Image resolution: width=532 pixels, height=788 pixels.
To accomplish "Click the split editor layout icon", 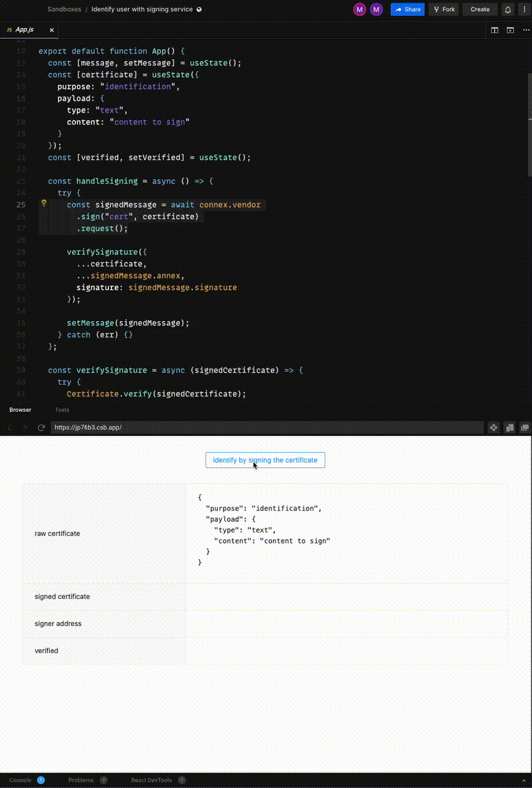I will [494, 30].
